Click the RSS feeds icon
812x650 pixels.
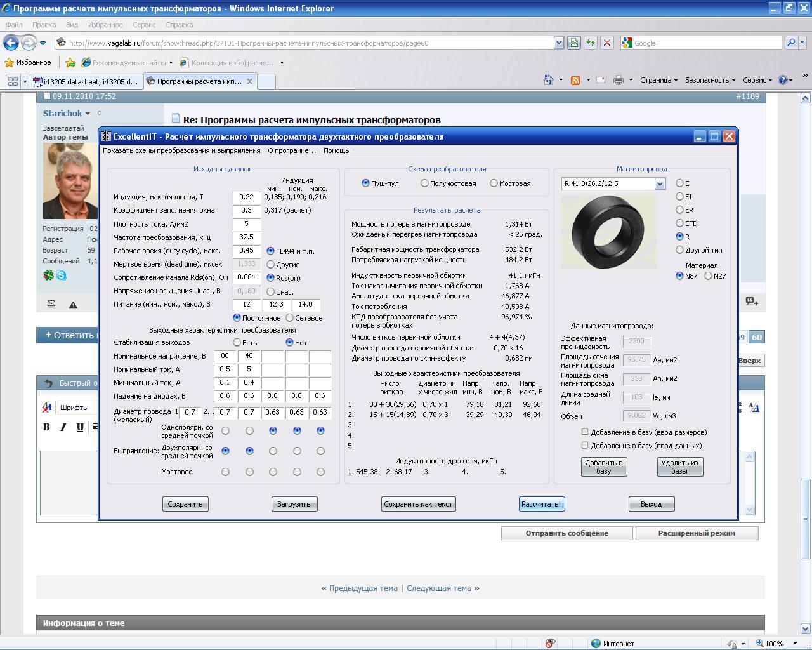pyautogui.click(x=575, y=80)
